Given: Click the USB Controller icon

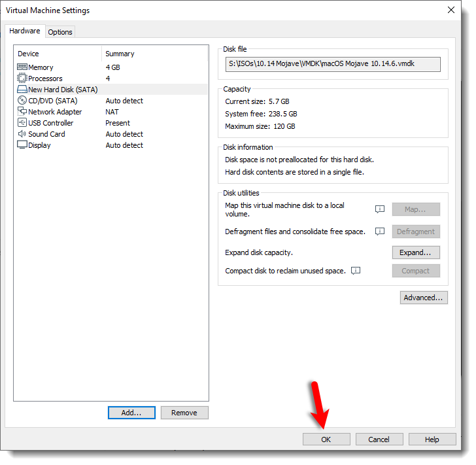Looking at the screenshot, I should [x=22, y=123].
